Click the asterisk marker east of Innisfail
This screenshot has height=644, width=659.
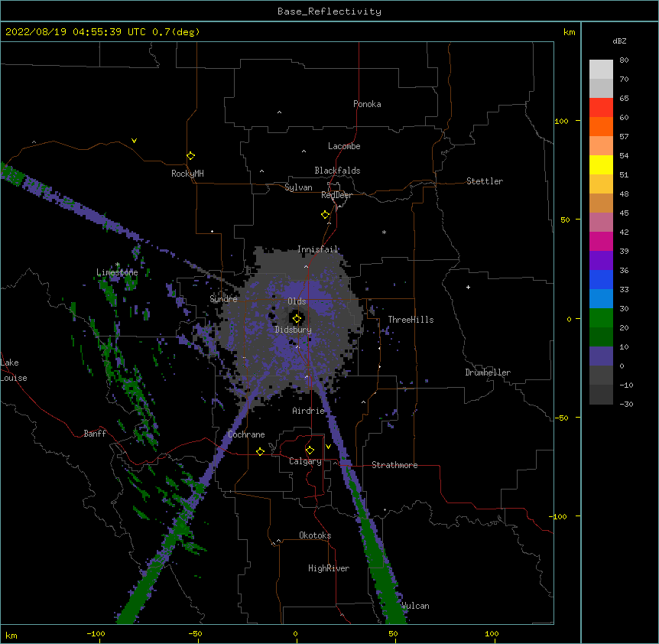[384, 232]
